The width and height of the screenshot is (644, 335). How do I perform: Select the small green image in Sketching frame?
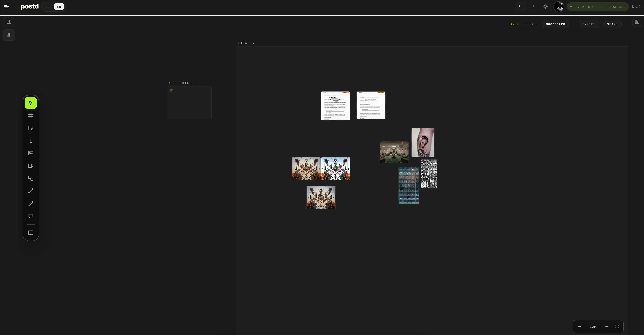[172, 90]
